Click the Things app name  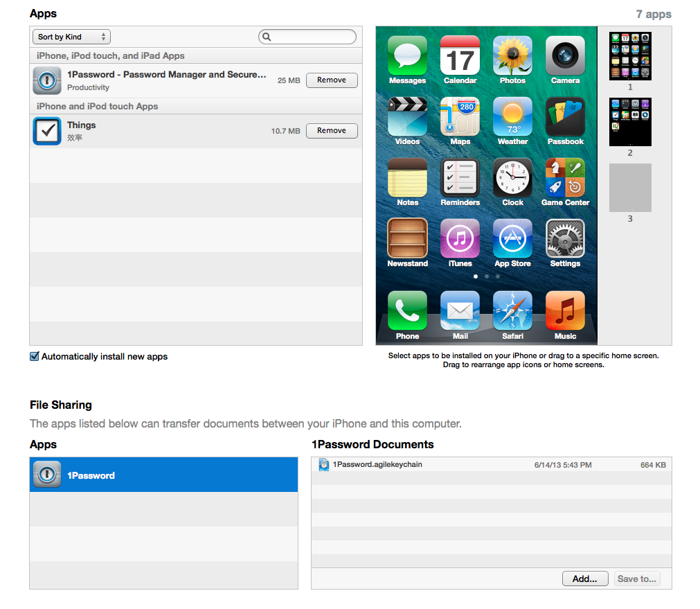pyautogui.click(x=81, y=125)
